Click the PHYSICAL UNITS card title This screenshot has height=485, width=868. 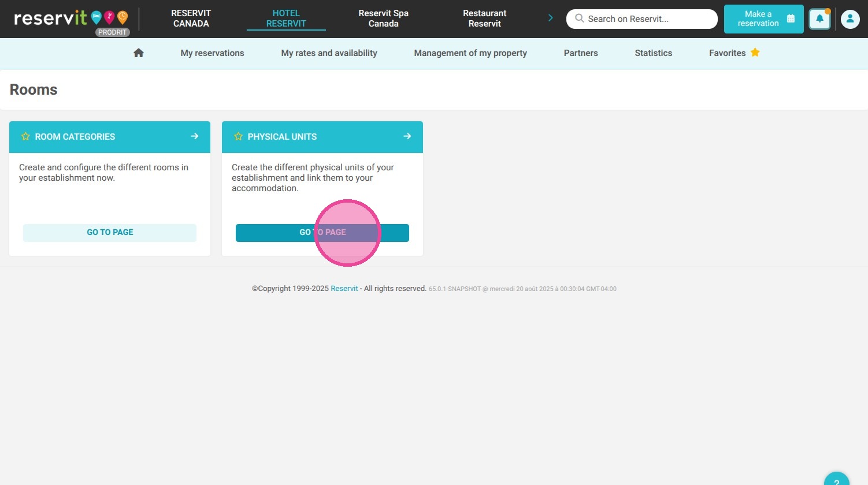tap(282, 137)
